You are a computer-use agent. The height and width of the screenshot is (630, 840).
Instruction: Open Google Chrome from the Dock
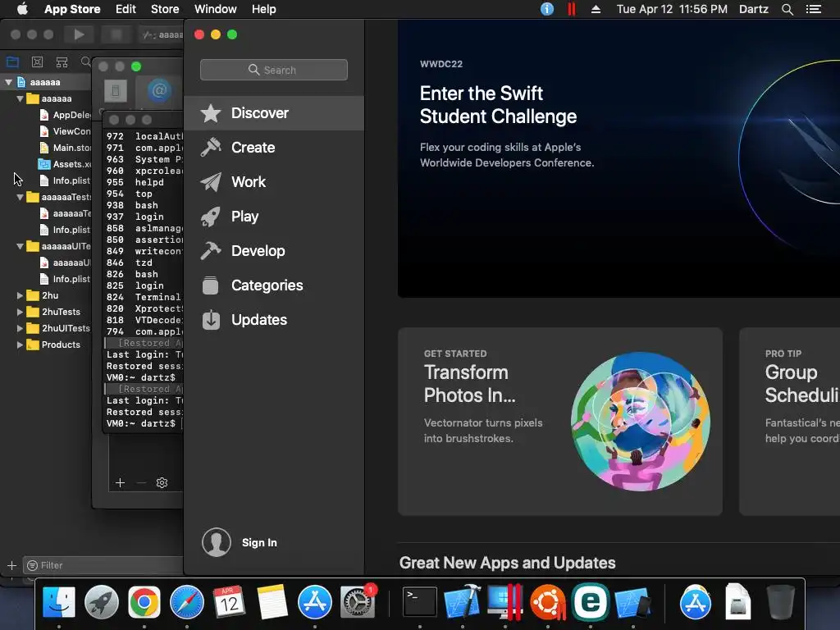tap(144, 601)
